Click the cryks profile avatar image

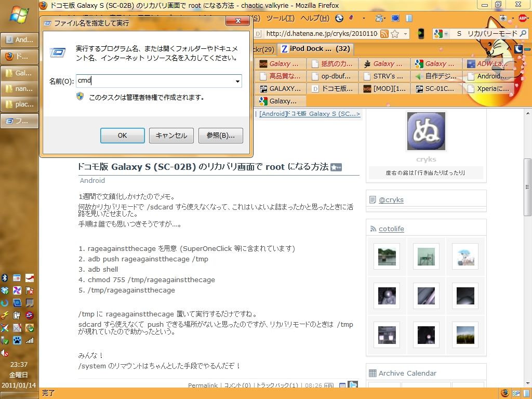(426, 131)
